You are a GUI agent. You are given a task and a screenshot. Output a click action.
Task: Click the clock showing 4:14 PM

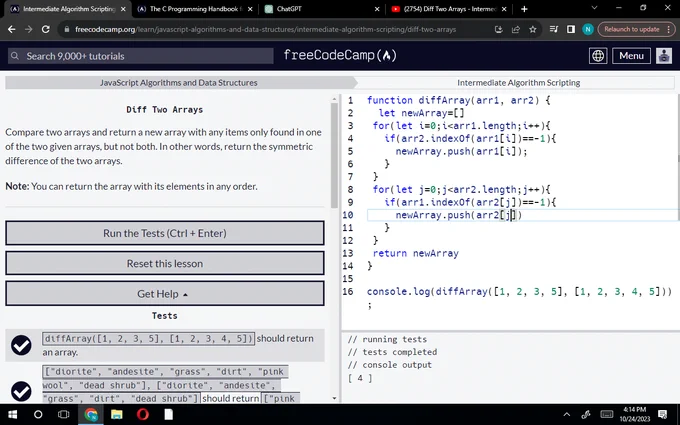click(635, 409)
